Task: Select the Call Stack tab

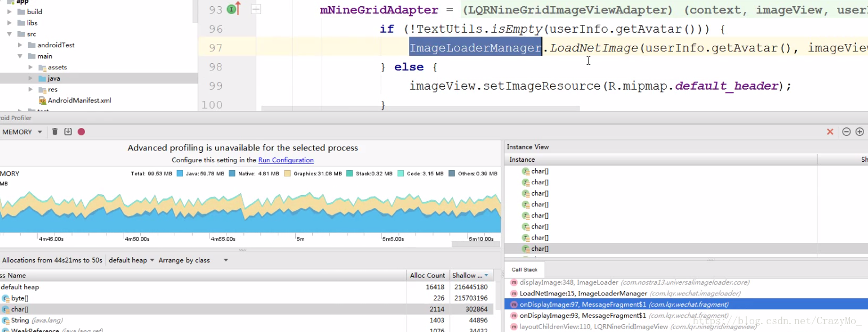Action: [524, 269]
